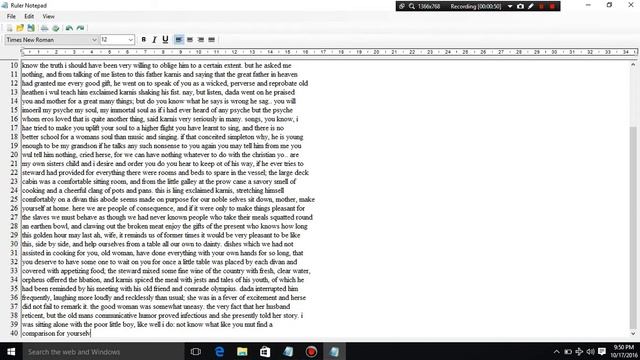Viewport: 640px width, 360px height.
Task: Open File Explorer from taskbar
Action: (x=242, y=351)
